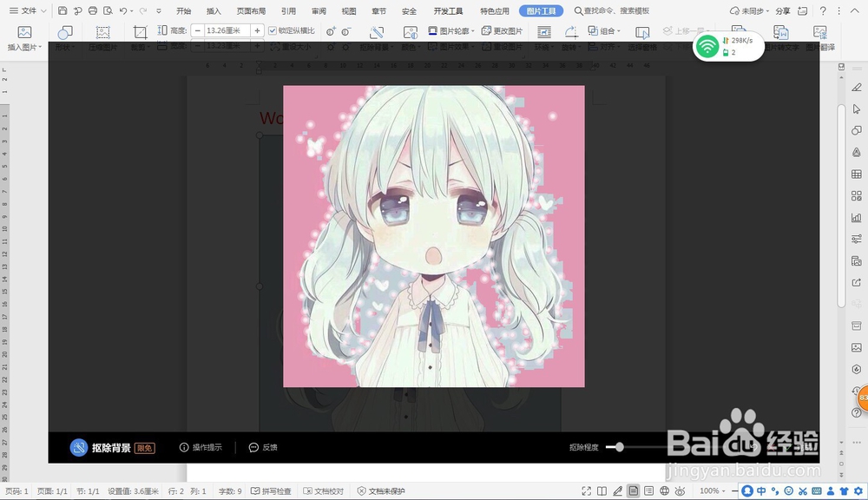
Task: Click the more options three-dot menu
Action: pos(838,10)
